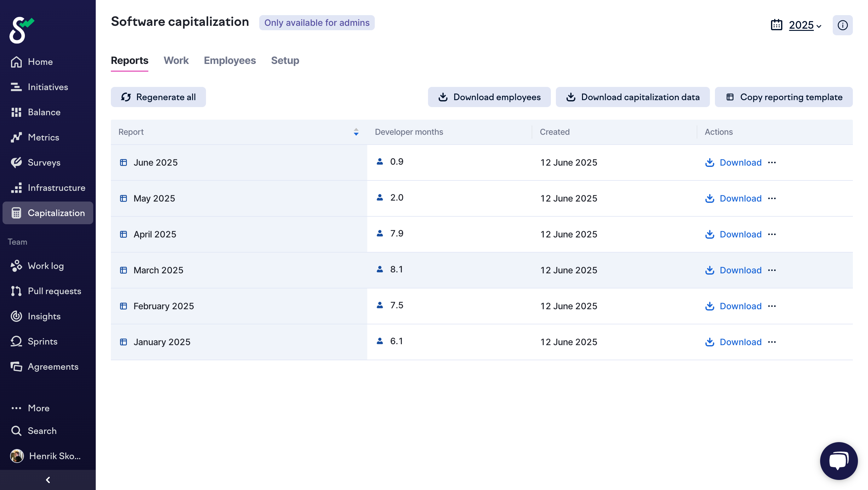868x490 pixels.
Task: Open Surveys in the sidebar
Action: point(44,163)
